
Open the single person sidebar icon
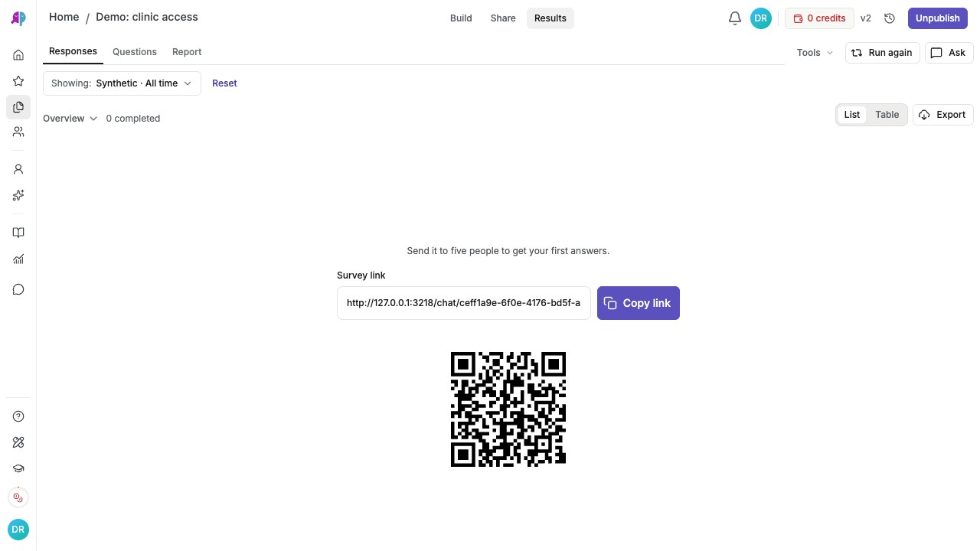point(18,169)
